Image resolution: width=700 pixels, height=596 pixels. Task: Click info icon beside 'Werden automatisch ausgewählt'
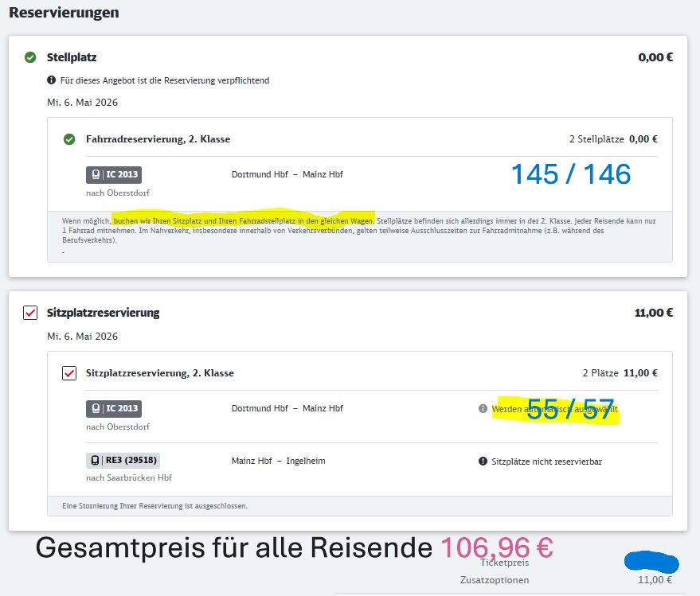click(x=483, y=409)
